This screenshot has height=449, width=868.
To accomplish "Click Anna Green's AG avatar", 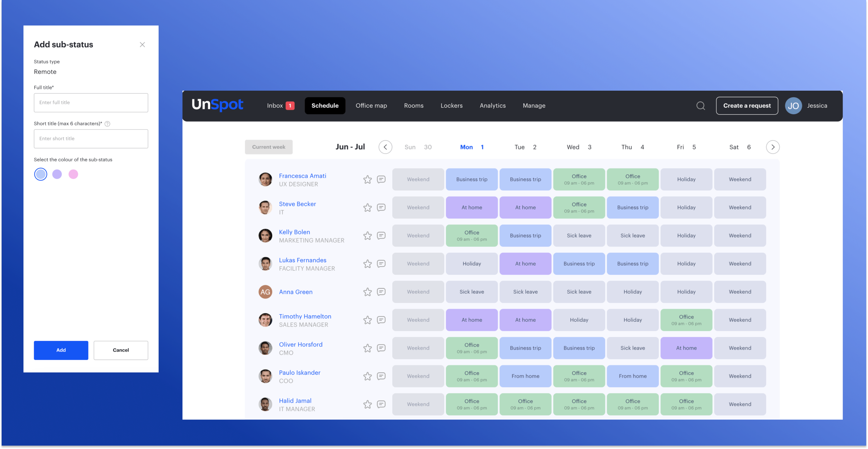I will pos(265,292).
